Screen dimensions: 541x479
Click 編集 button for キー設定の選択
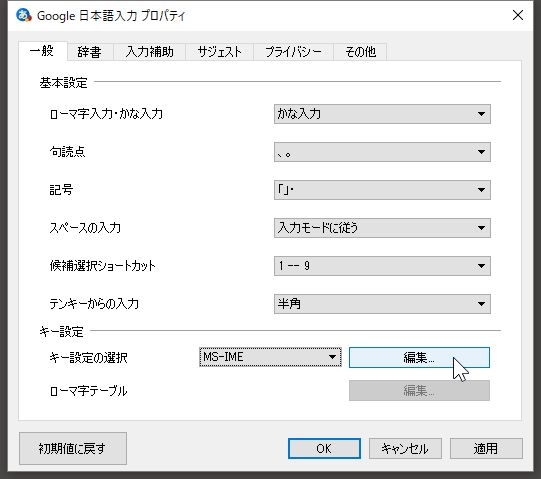tap(419, 358)
